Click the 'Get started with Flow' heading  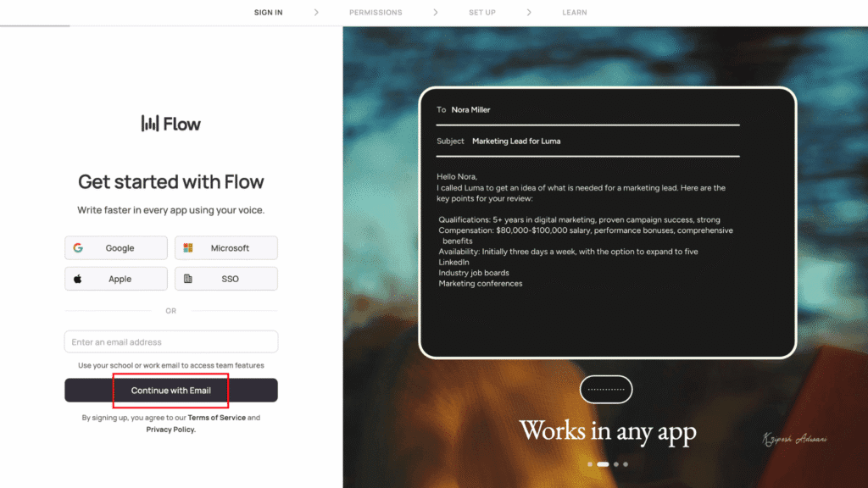171,181
